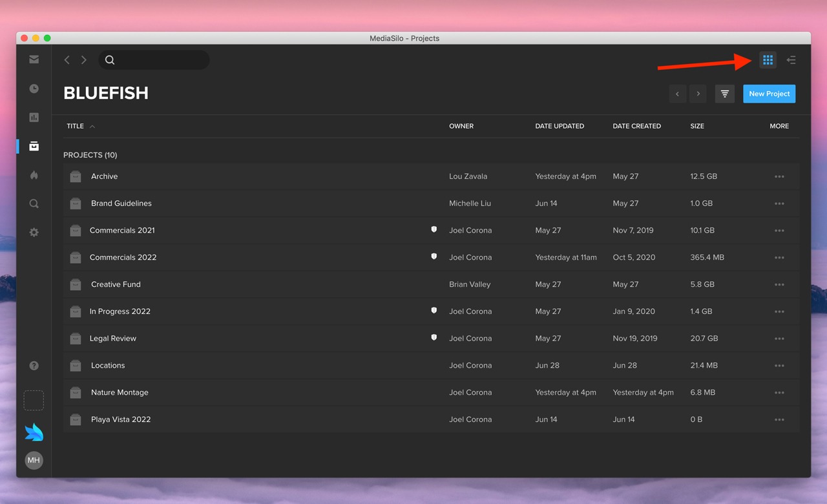Image resolution: width=827 pixels, height=504 pixels.
Task: Sort by OWNER column
Action: [461, 126]
